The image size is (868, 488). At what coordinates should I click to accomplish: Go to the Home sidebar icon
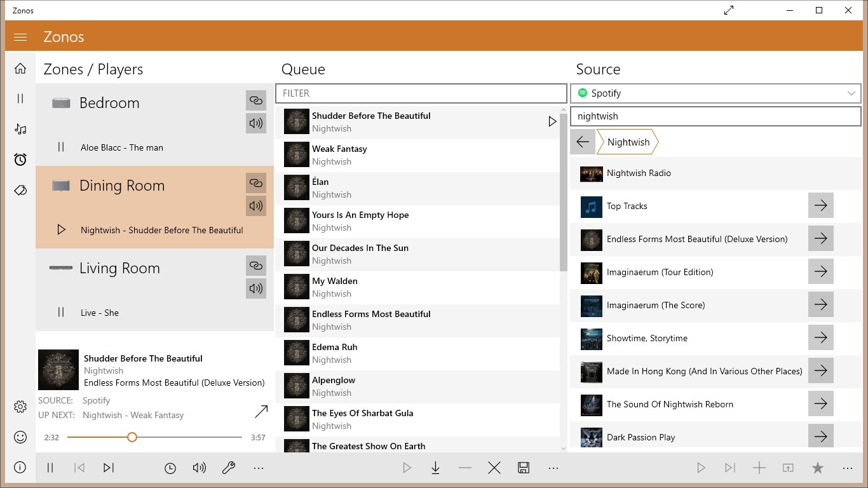20,69
